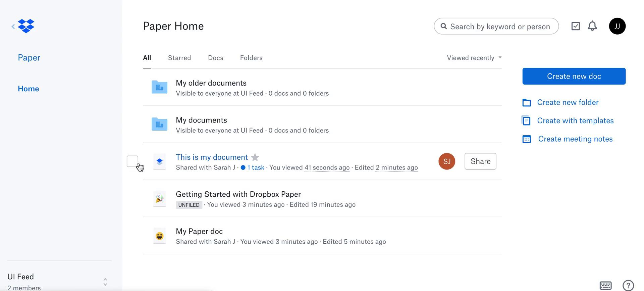Switch to the All tab
644x291 pixels.
(x=147, y=58)
